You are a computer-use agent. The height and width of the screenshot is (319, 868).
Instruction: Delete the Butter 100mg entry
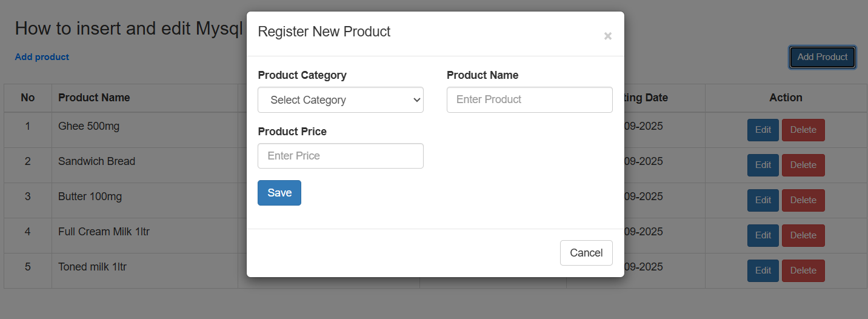(803, 200)
